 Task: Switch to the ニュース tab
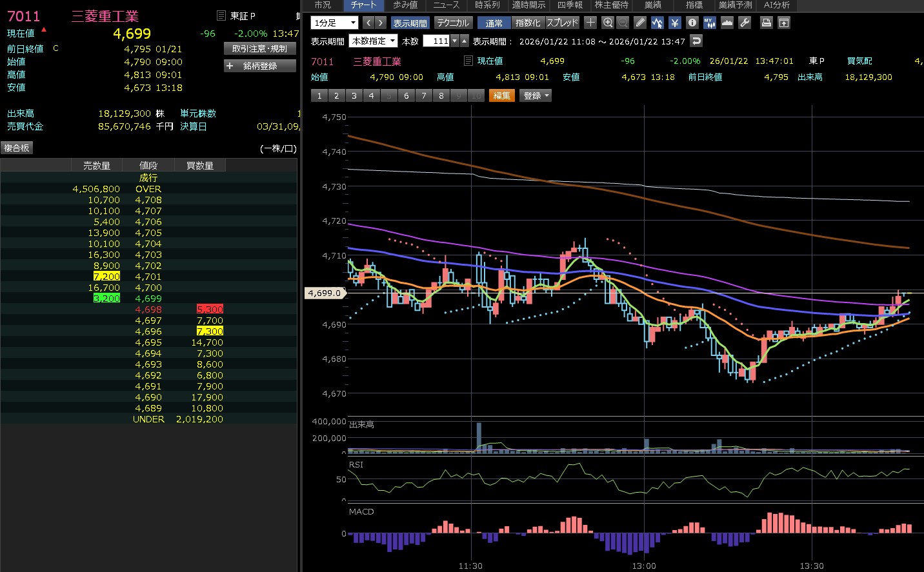pos(447,5)
